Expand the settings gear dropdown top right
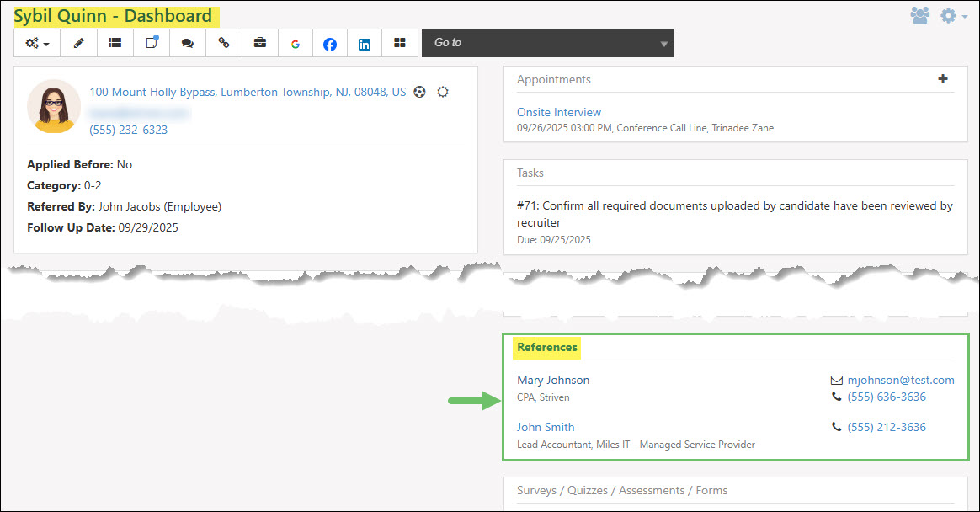The height and width of the screenshot is (512, 980). tap(950, 15)
